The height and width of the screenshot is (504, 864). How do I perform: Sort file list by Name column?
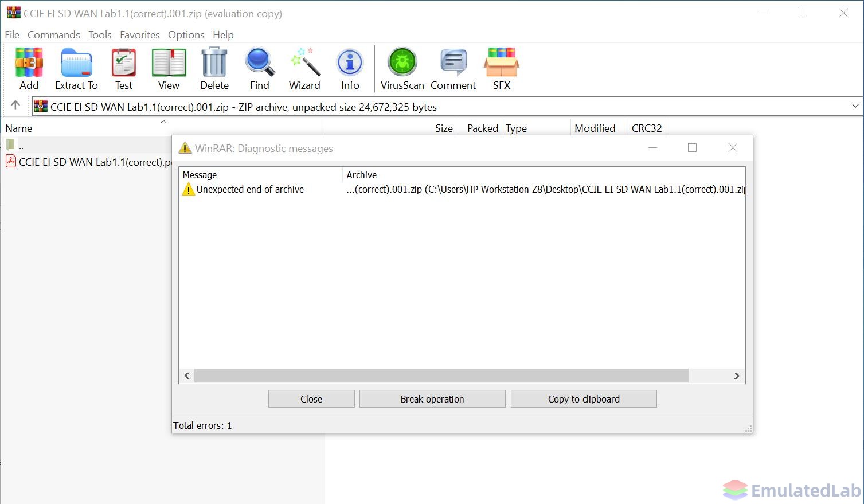click(163, 128)
